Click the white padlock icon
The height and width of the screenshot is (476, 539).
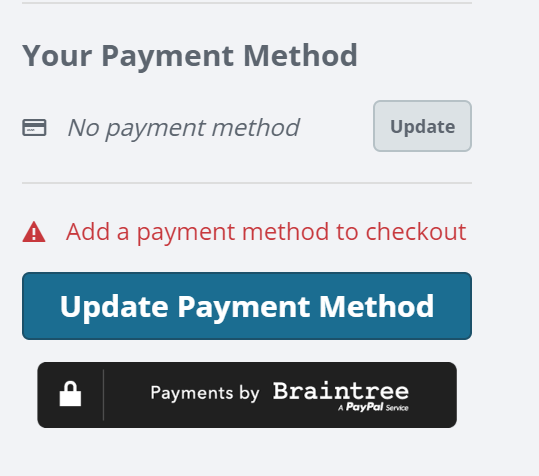point(70,394)
